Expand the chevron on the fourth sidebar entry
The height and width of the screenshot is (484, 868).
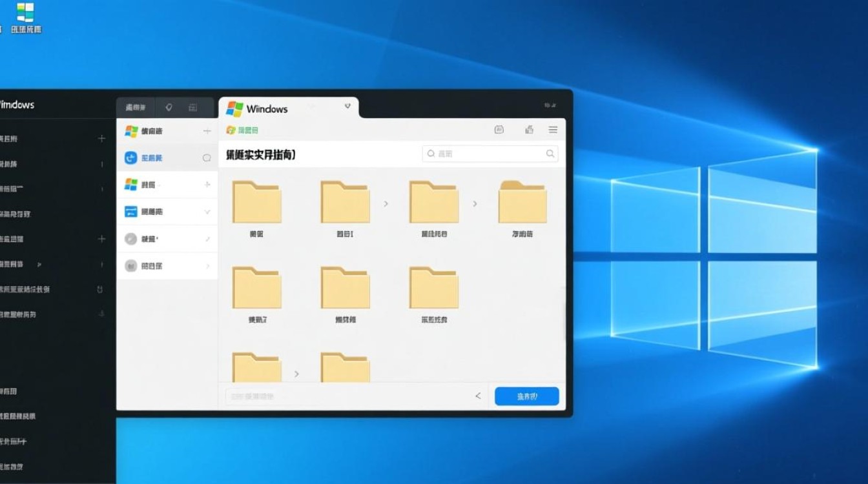point(208,211)
